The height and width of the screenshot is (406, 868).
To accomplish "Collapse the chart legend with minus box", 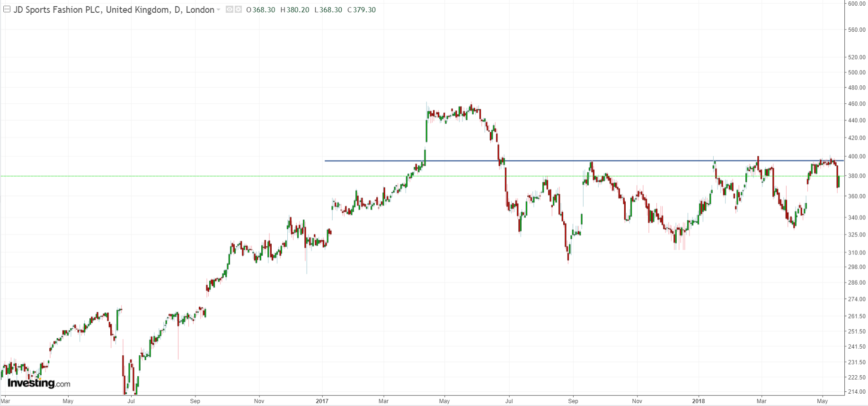I will coord(7,9).
